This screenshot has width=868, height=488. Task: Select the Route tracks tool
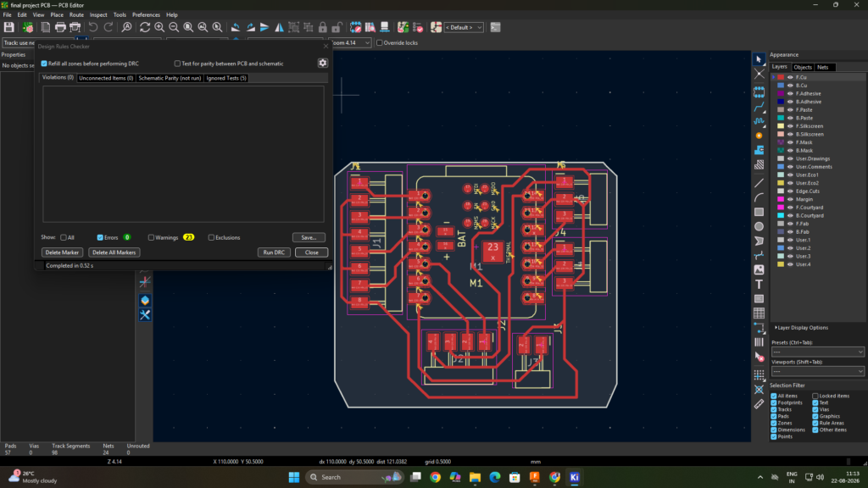click(759, 106)
